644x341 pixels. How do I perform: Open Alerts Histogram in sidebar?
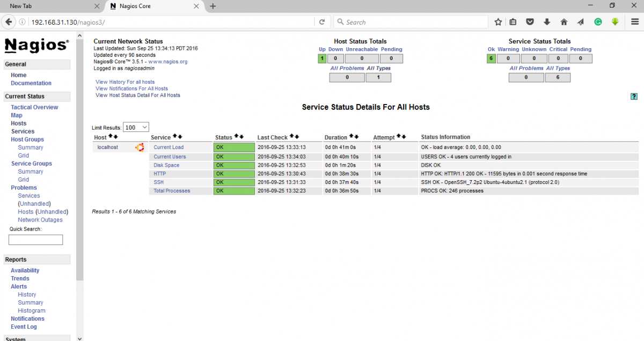[x=32, y=310]
